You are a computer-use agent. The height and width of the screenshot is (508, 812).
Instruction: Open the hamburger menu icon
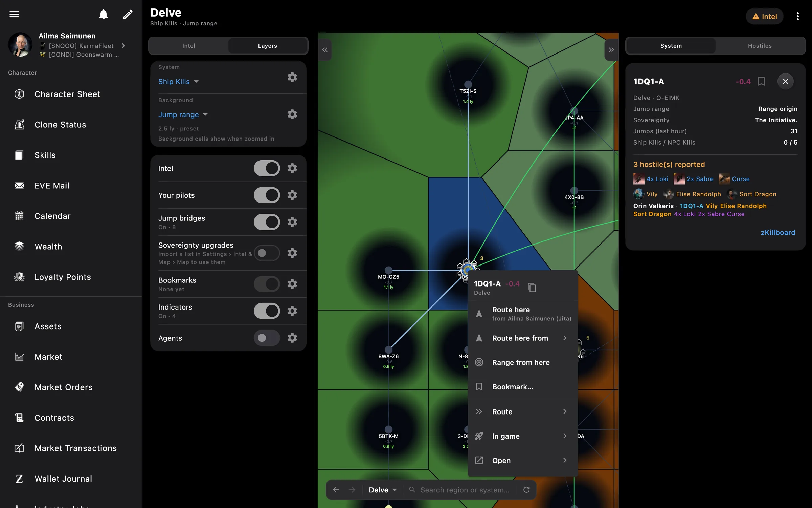click(14, 14)
